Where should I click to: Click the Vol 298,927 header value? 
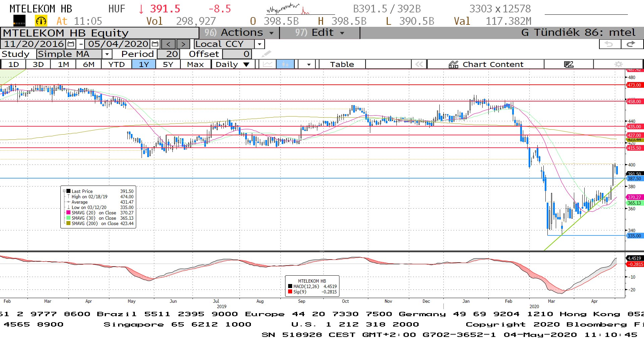pyautogui.click(x=181, y=21)
